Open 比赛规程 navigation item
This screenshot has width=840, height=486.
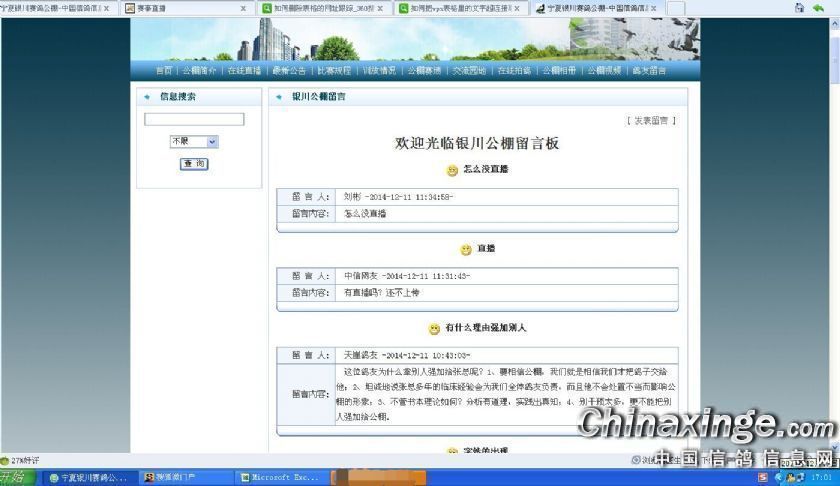pos(334,71)
